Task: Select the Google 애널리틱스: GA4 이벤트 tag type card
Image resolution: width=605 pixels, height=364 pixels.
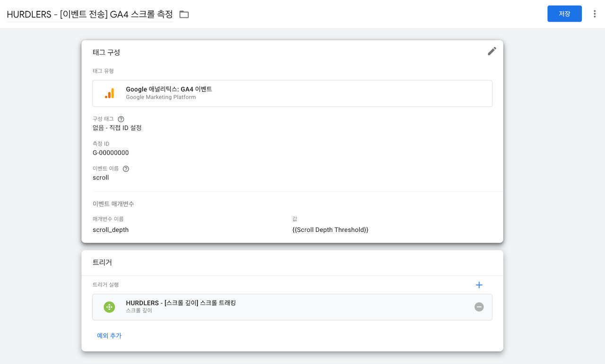Action: [292, 93]
